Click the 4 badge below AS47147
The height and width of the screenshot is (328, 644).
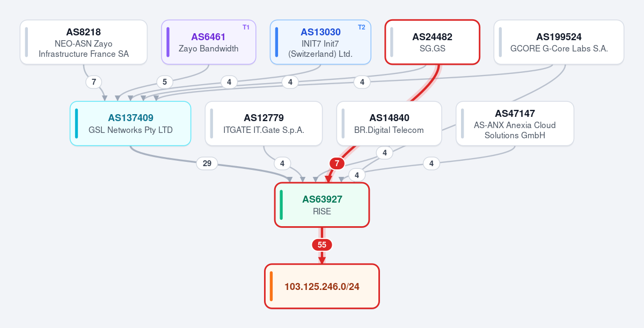[431, 163]
